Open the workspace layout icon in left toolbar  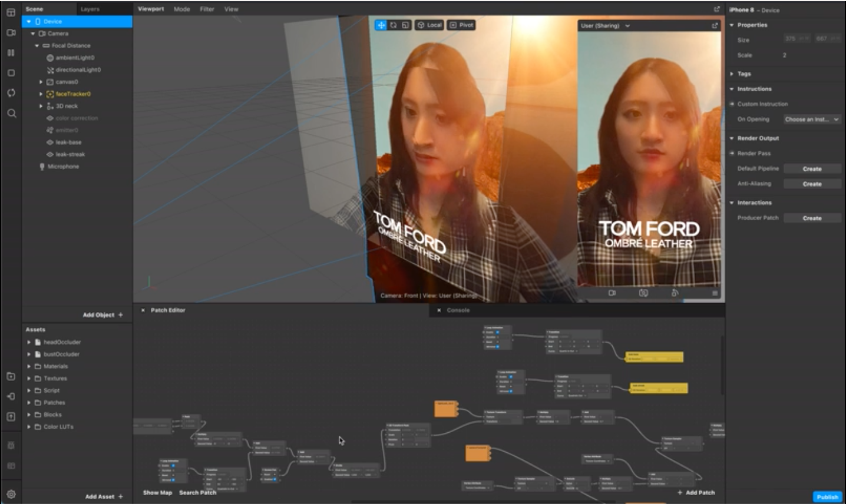click(x=11, y=12)
